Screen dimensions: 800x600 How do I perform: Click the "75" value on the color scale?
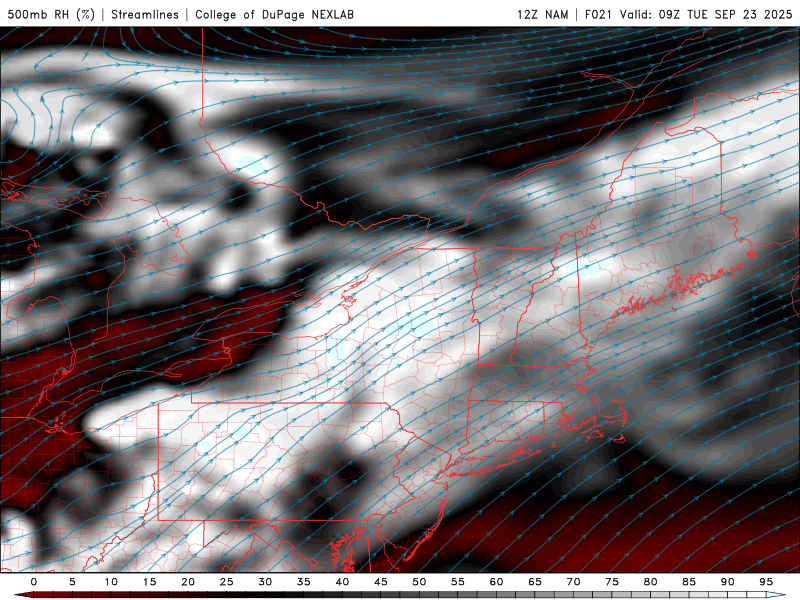point(612,582)
